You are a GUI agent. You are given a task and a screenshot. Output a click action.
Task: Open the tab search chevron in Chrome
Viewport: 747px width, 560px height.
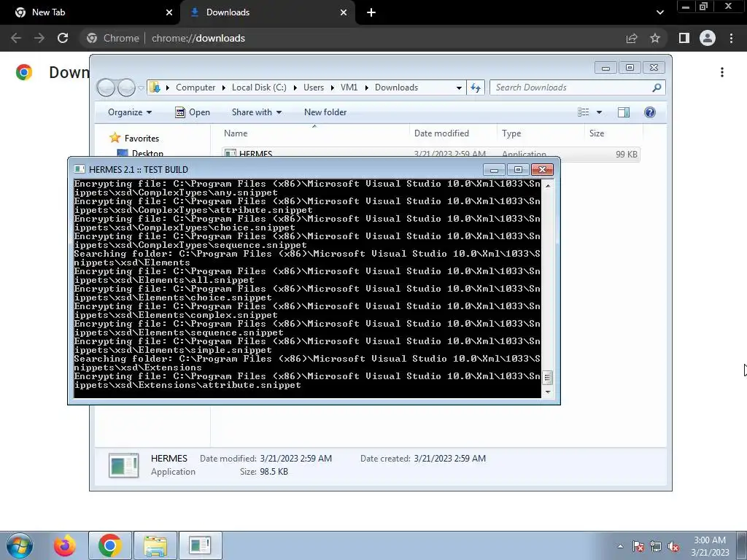pos(659,12)
